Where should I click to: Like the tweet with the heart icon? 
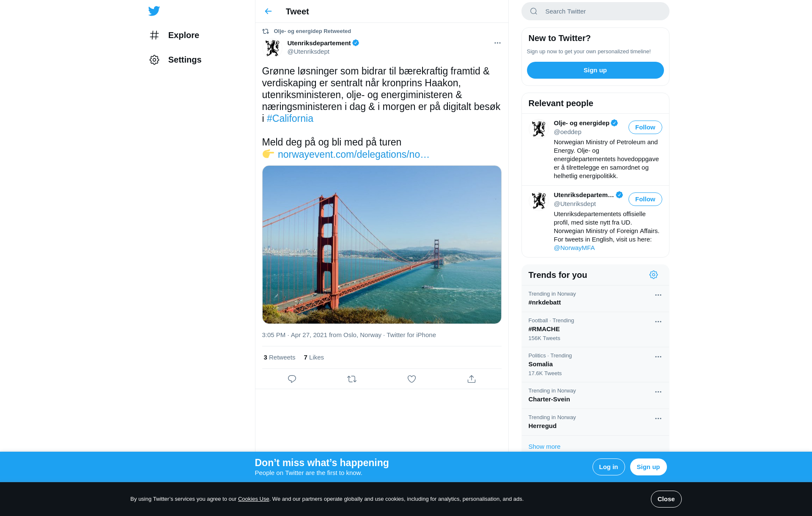click(x=411, y=379)
